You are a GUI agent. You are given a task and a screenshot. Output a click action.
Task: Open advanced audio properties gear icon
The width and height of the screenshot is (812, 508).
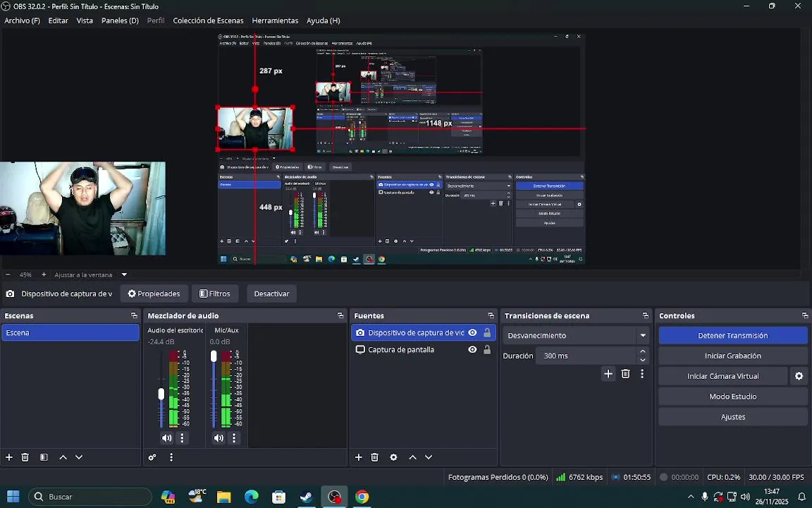(x=152, y=457)
